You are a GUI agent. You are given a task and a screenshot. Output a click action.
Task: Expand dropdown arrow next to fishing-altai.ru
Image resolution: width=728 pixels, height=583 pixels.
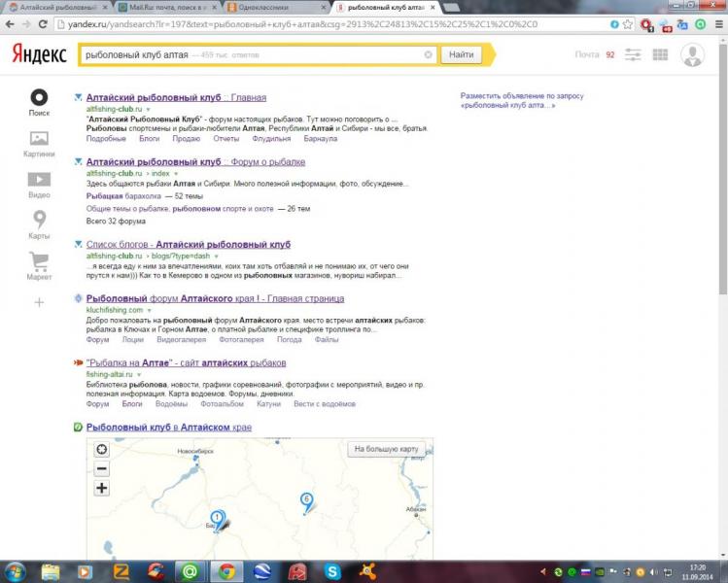pyautogui.click(x=139, y=375)
